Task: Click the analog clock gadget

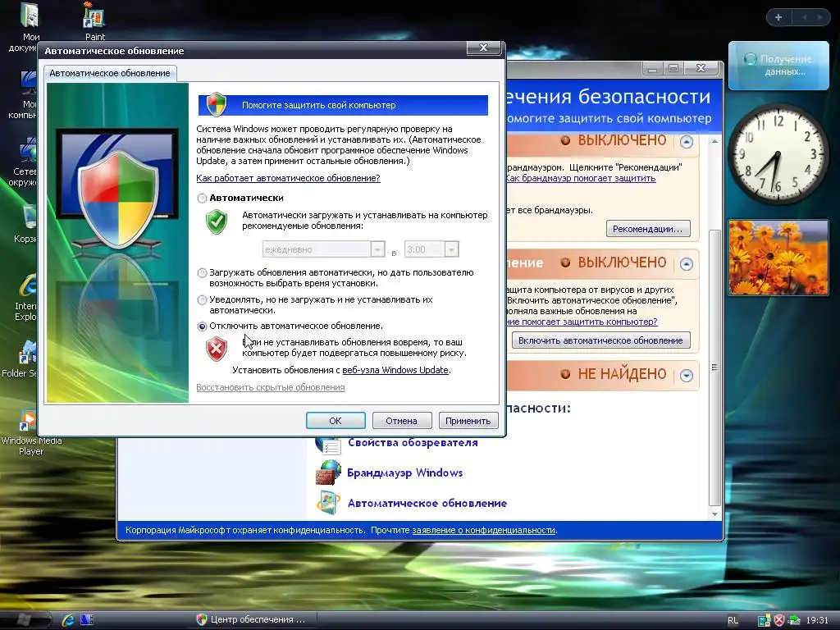Action: 778,154
